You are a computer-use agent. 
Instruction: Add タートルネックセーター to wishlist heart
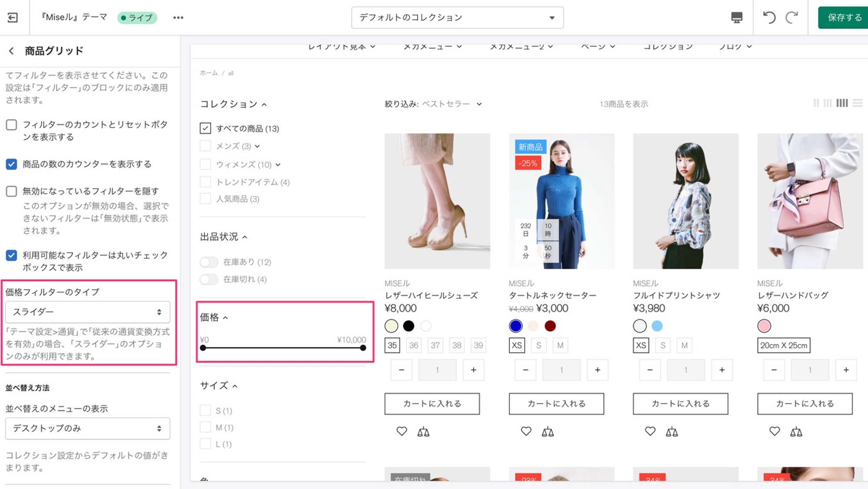tap(526, 431)
